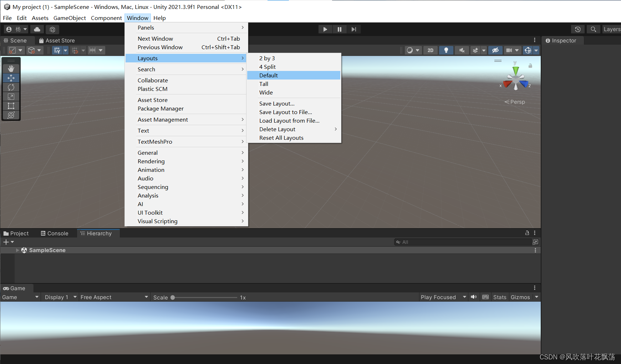Click the Step frame button
The width and height of the screenshot is (621, 364).
point(353,29)
